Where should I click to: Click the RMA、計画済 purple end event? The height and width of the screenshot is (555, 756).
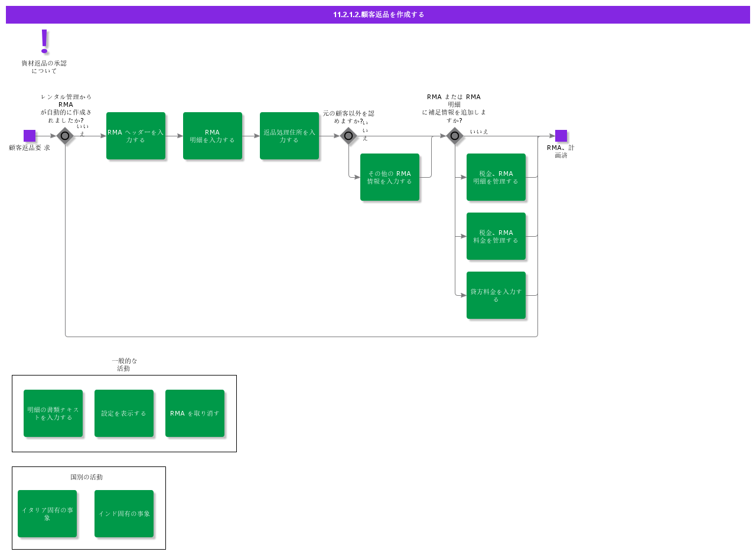561,136
